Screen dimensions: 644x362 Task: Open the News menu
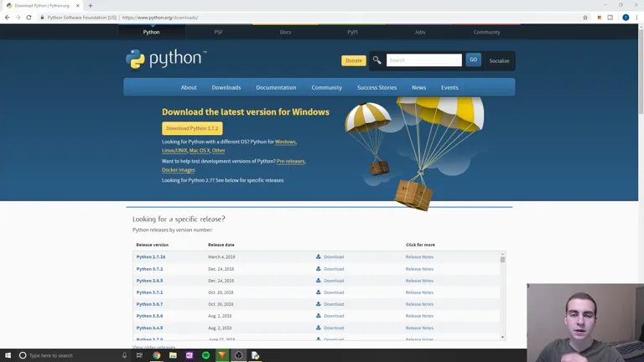point(419,87)
